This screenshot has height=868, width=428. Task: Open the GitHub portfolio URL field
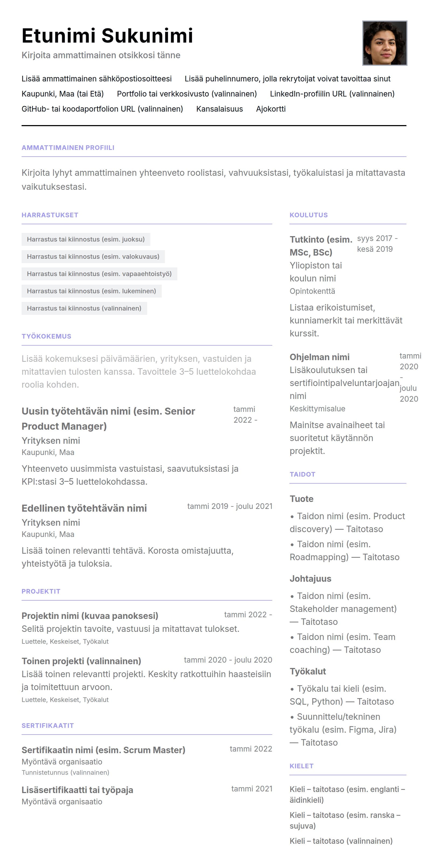coord(102,109)
